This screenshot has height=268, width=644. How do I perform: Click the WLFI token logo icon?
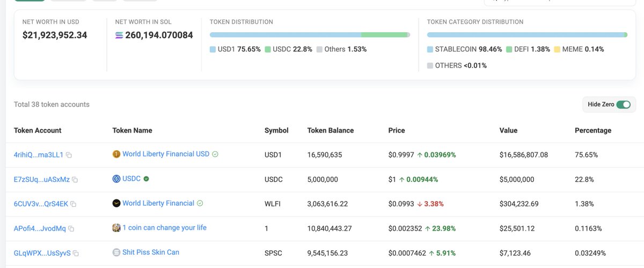pos(116,204)
